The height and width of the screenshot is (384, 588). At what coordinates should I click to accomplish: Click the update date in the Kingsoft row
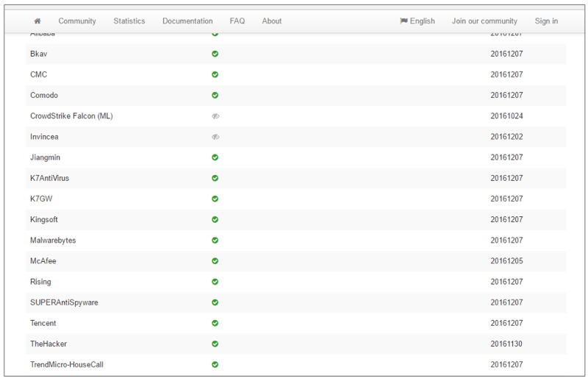(x=506, y=219)
